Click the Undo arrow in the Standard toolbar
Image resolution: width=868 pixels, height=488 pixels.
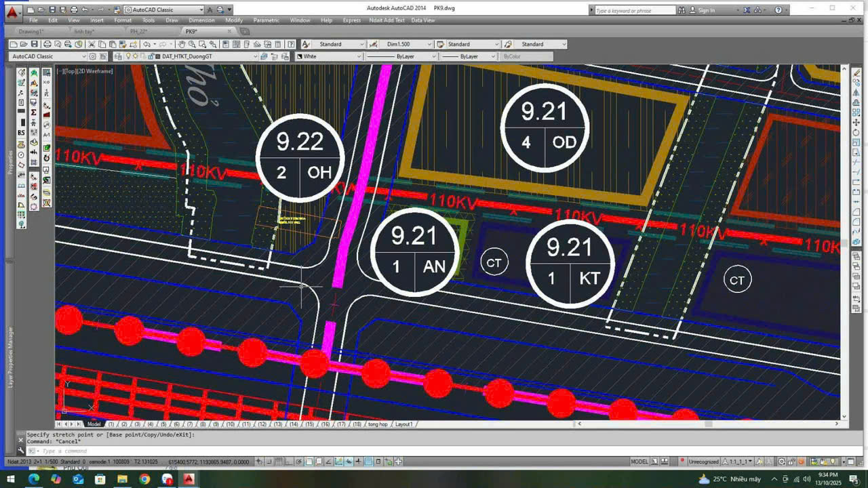146,44
